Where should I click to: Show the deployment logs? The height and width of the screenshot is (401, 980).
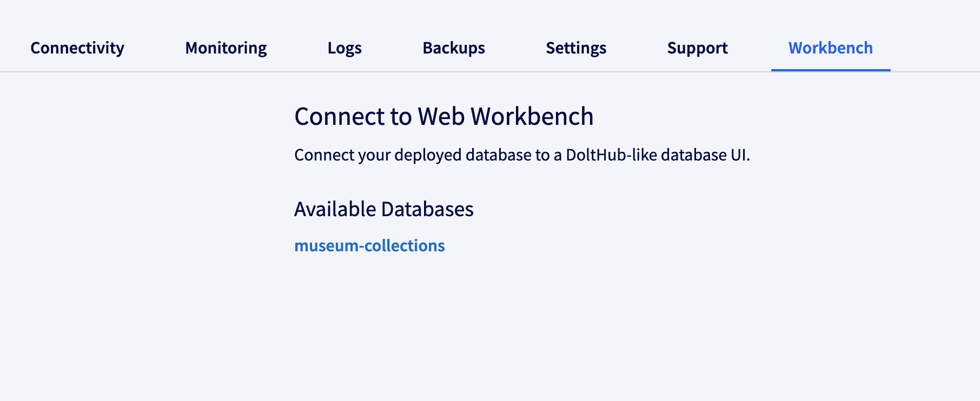(x=345, y=48)
